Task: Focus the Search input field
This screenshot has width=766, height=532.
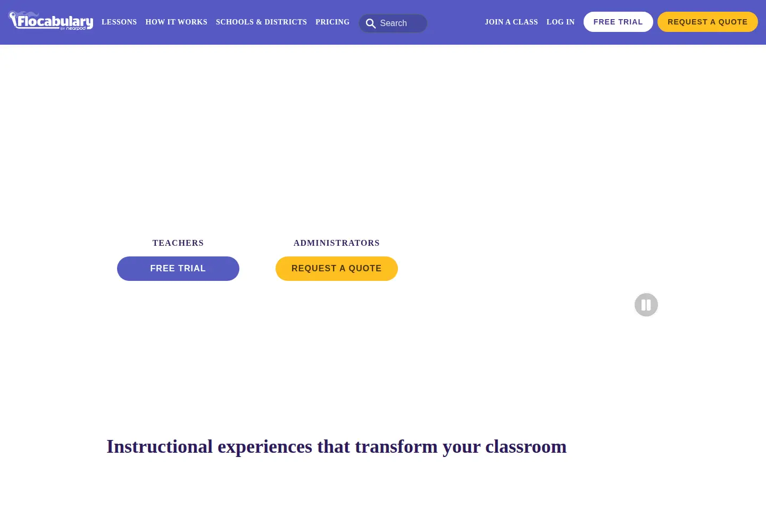Action: coord(393,23)
